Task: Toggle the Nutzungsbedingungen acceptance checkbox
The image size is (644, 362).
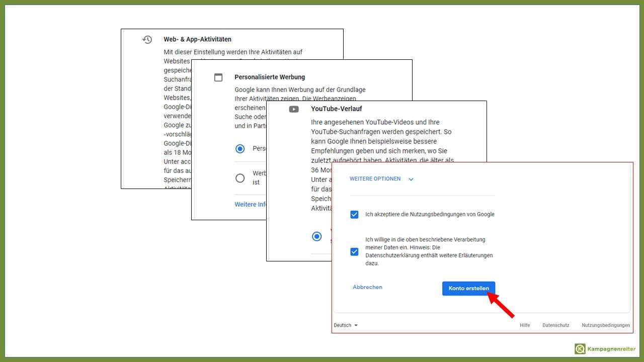Action: (x=354, y=215)
